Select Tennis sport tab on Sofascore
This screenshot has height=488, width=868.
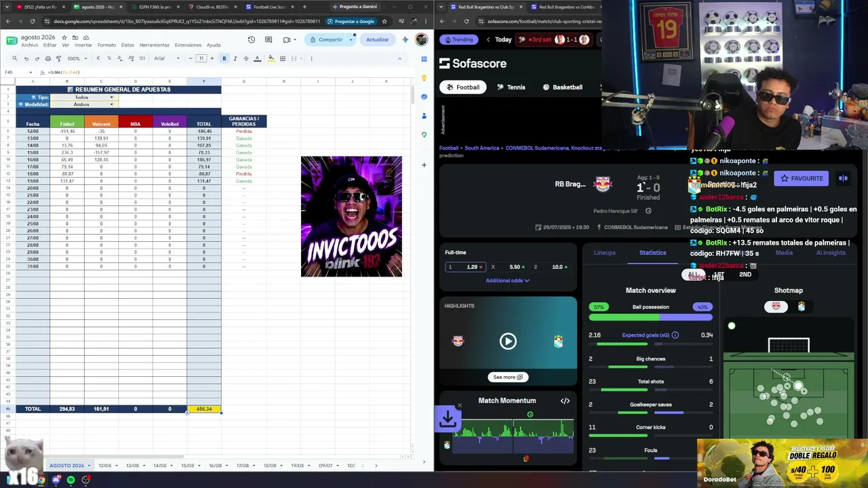(x=511, y=87)
